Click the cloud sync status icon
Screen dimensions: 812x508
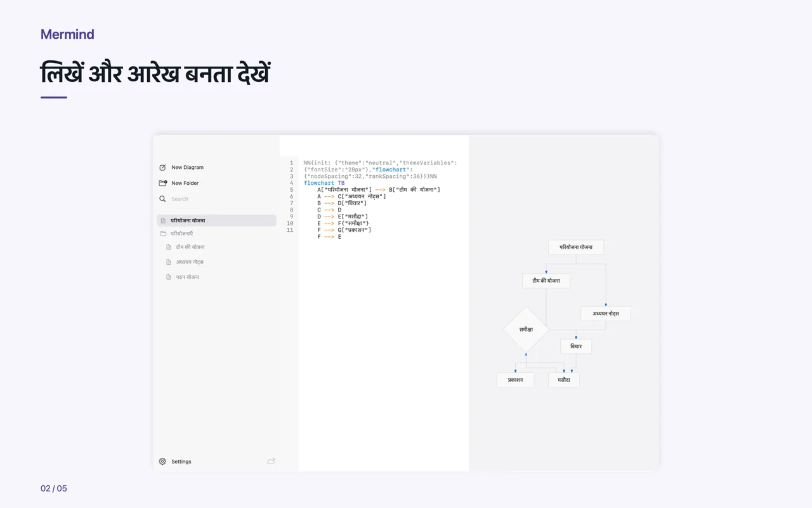coord(271,461)
